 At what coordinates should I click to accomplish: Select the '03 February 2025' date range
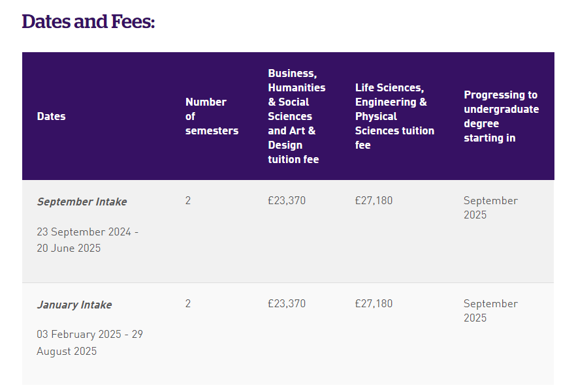(x=89, y=334)
